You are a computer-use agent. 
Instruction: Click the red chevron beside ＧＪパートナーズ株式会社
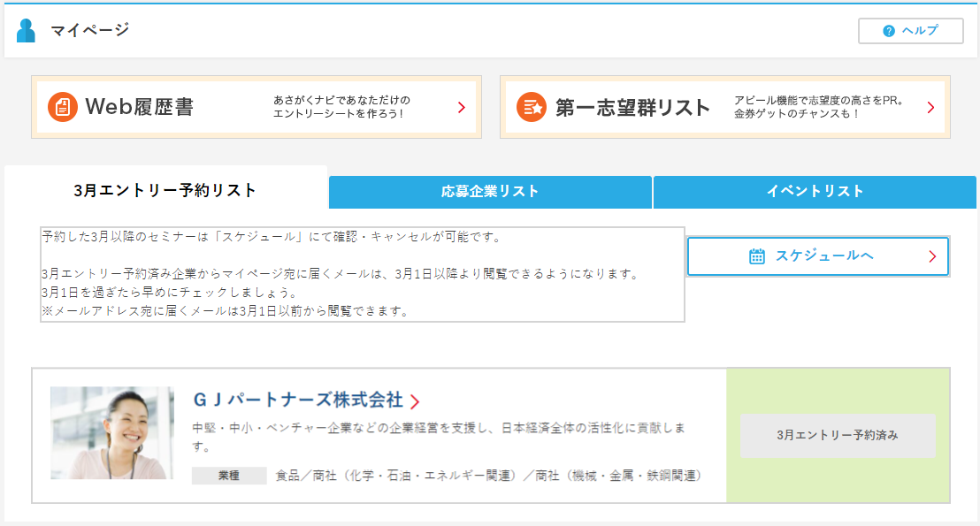(415, 401)
